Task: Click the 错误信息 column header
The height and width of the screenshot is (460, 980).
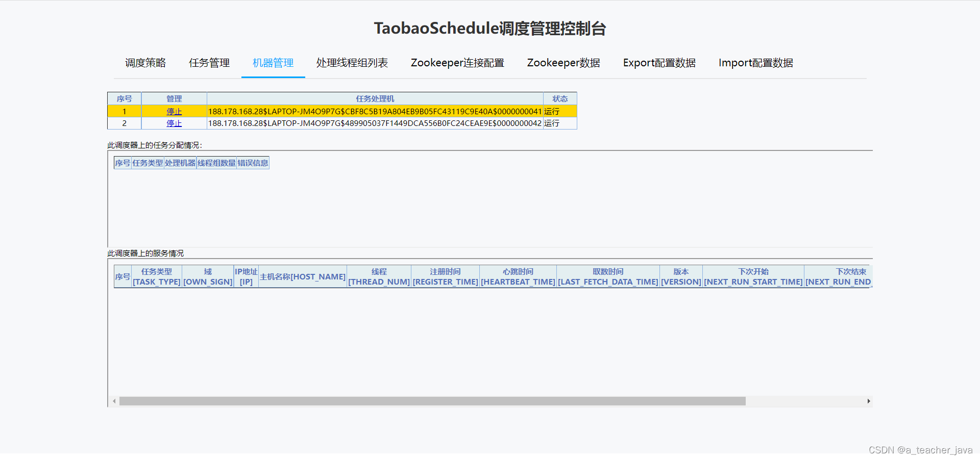Action: pyautogui.click(x=253, y=163)
